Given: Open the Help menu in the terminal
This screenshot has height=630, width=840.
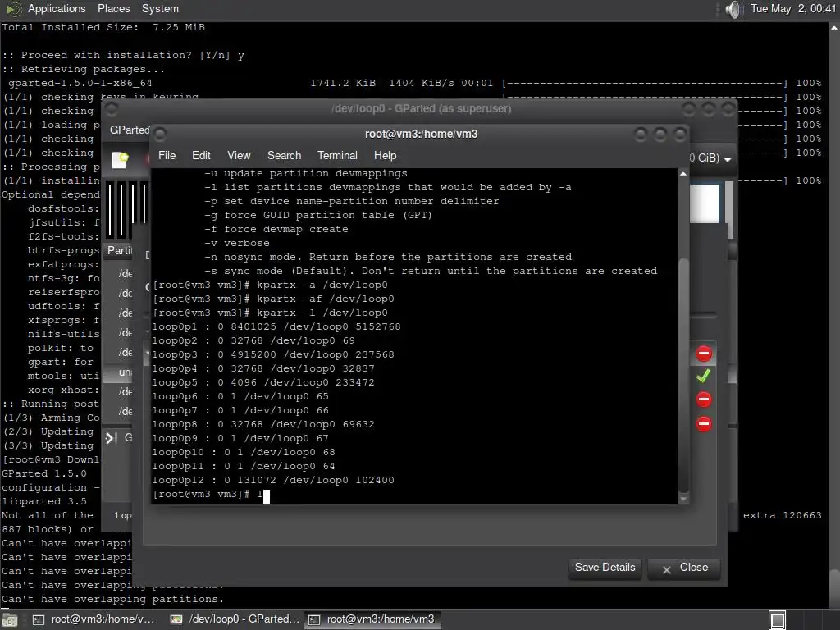Looking at the screenshot, I should coord(386,155).
